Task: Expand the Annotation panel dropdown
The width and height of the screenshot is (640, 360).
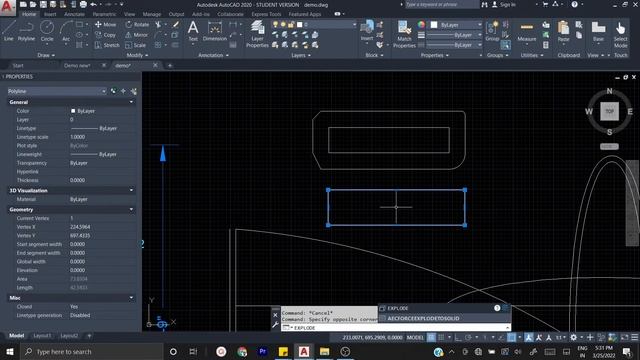Action: tap(213, 55)
